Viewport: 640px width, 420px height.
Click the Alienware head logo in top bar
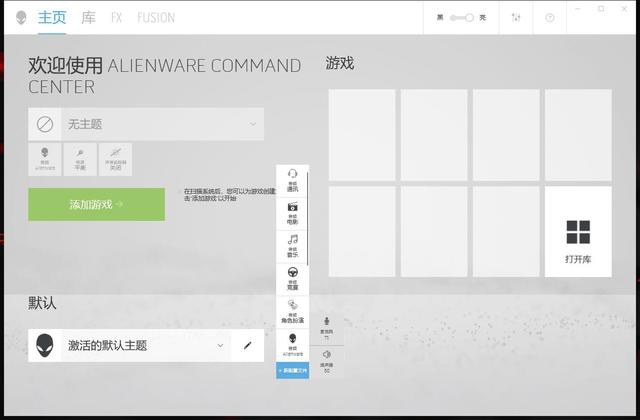(x=21, y=18)
